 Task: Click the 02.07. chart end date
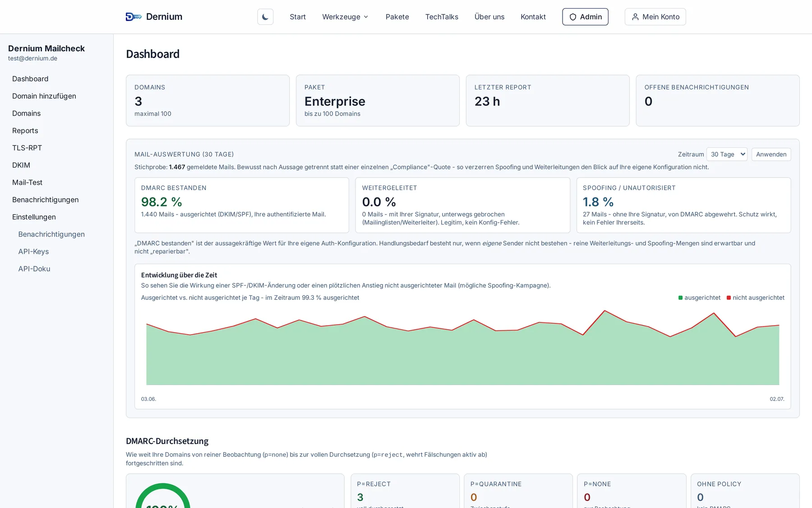777,399
